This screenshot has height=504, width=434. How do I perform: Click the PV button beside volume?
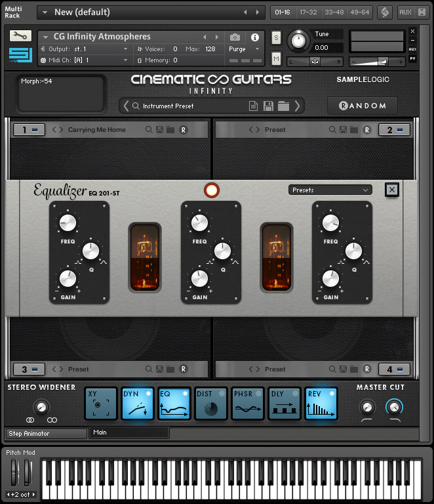pos(413,58)
